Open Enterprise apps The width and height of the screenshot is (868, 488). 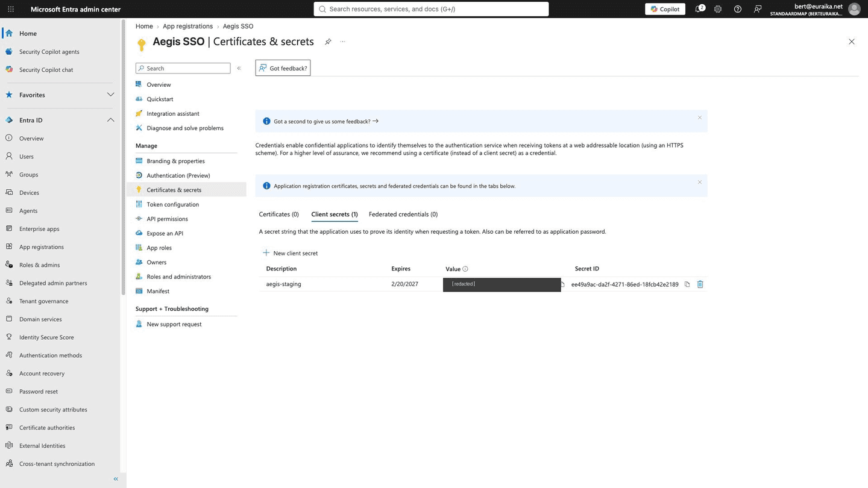tap(39, 228)
